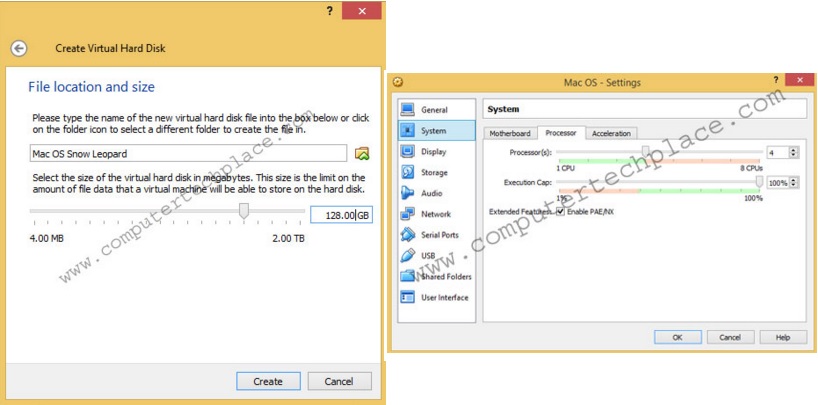Click the folder icon to choose file location

(362, 153)
